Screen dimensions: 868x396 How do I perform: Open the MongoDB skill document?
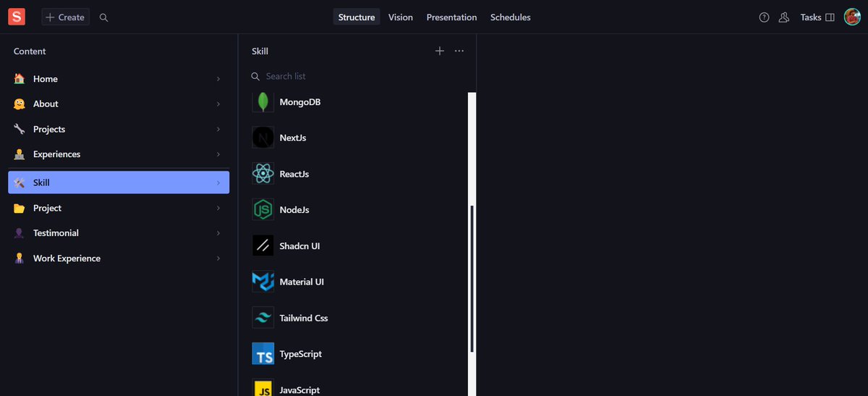tap(357, 102)
